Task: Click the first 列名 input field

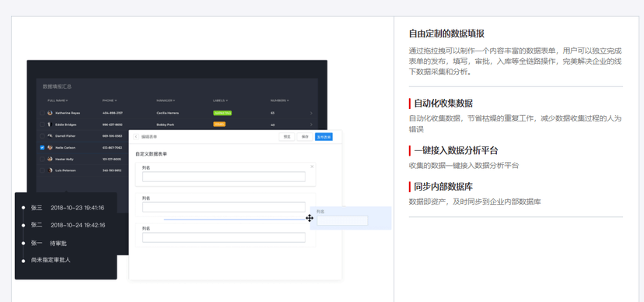Action: 224,177
